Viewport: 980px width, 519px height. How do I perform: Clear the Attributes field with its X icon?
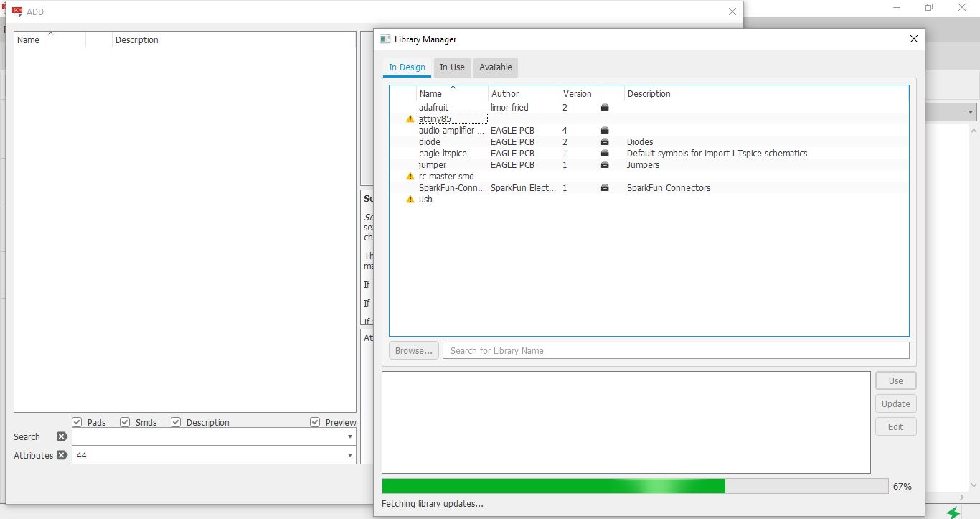[62, 455]
